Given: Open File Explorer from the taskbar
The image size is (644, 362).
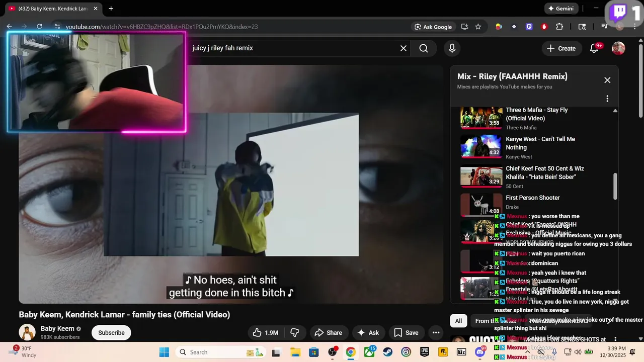Looking at the screenshot, I should 295,352.
